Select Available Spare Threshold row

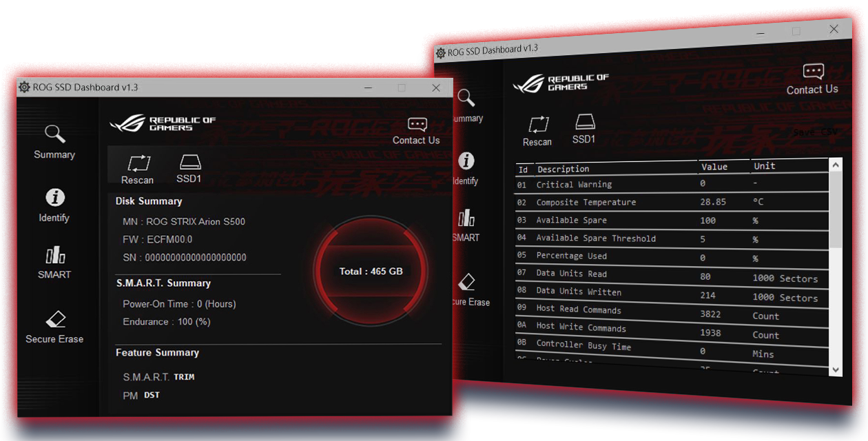point(672,238)
